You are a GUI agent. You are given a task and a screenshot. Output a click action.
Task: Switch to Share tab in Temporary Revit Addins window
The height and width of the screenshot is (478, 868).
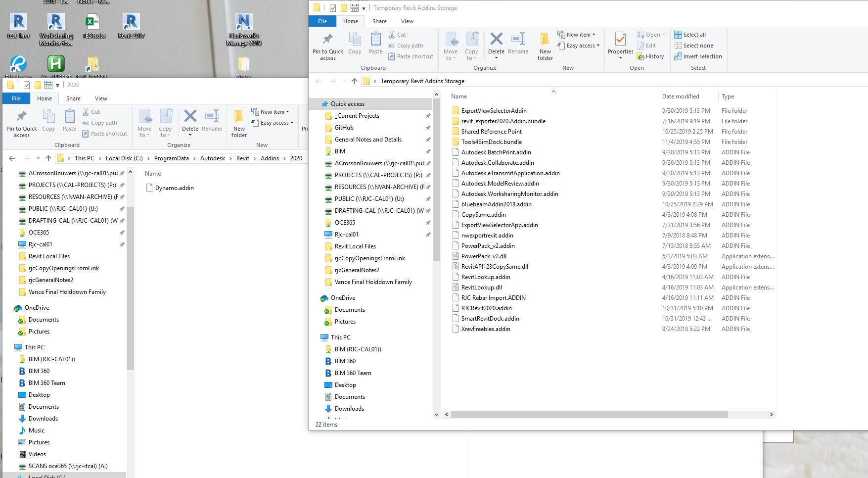tap(380, 21)
